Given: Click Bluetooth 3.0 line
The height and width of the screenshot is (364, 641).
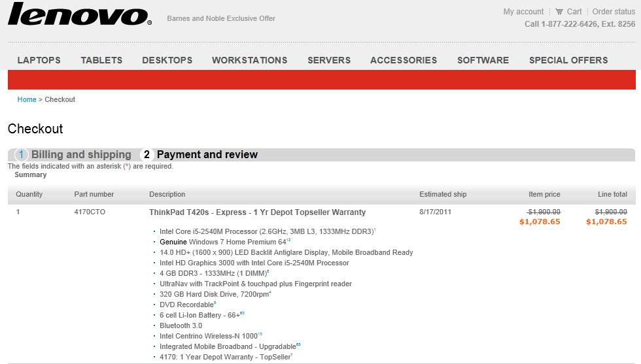Looking at the screenshot, I should click(x=181, y=325).
